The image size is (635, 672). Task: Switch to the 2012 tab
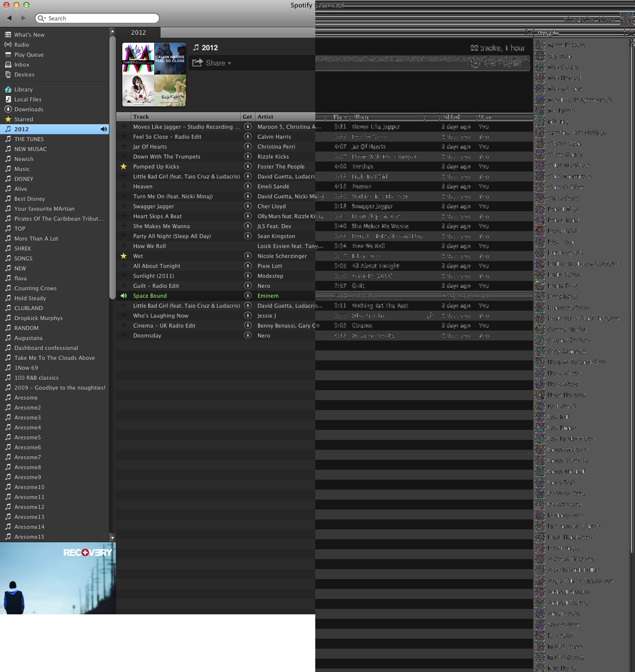pos(139,32)
